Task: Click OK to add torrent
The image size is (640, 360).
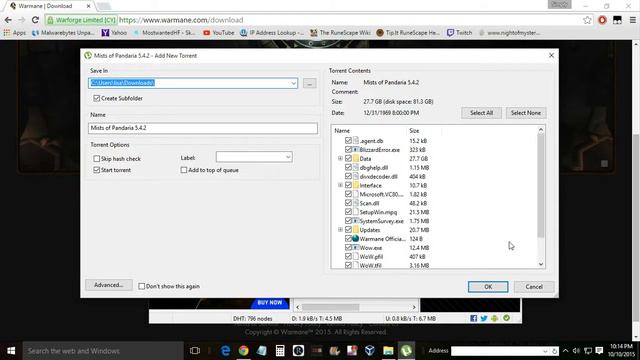Action: click(x=488, y=287)
